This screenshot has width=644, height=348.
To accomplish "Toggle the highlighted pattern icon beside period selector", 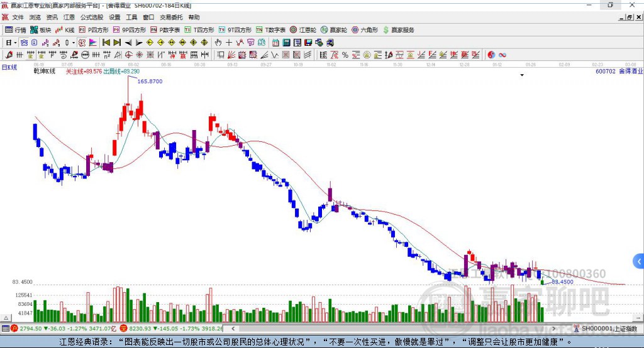I will 24,42.
